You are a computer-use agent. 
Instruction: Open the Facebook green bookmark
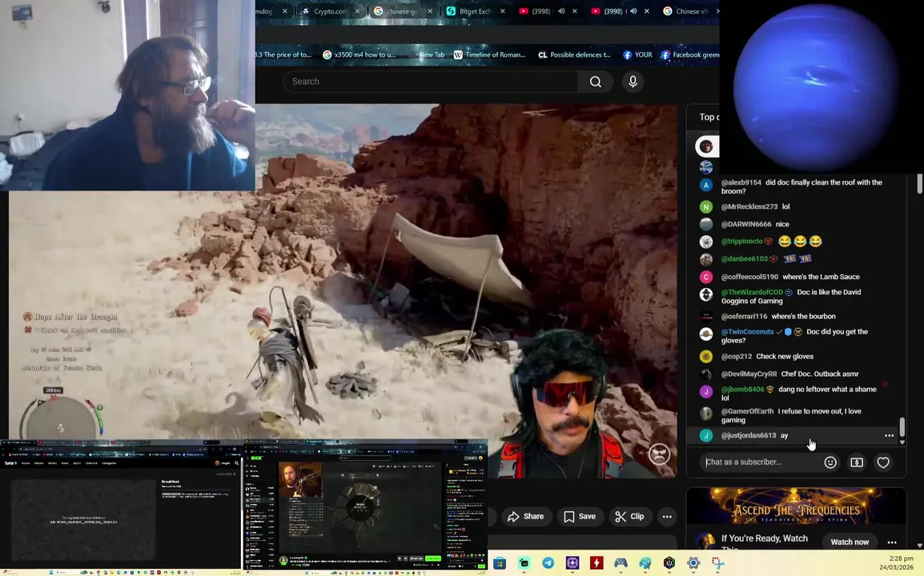pos(690,54)
